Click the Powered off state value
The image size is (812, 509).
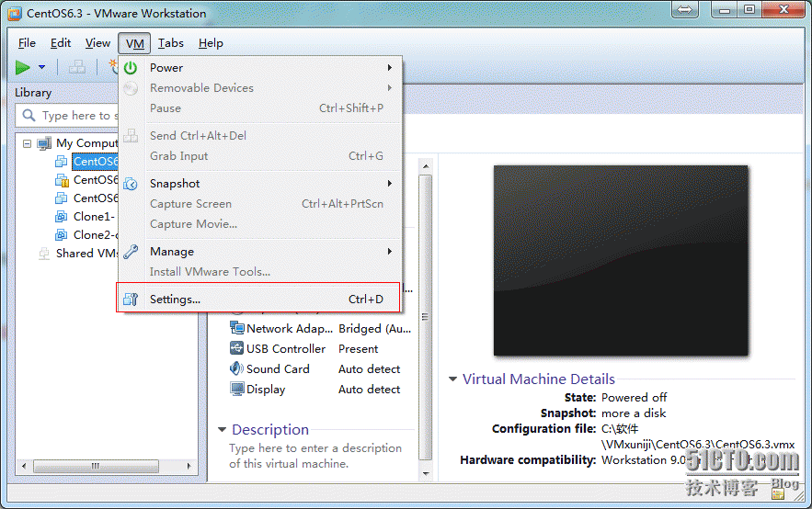(634, 398)
